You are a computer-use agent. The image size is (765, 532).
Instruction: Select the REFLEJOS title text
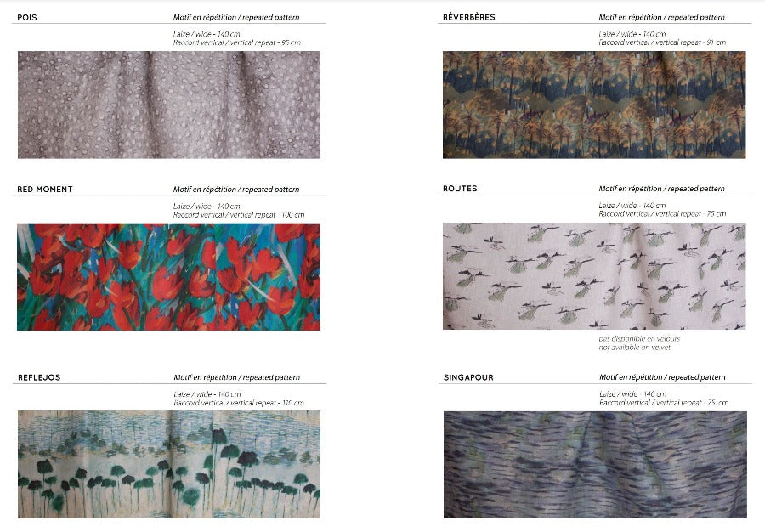[x=39, y=377]
